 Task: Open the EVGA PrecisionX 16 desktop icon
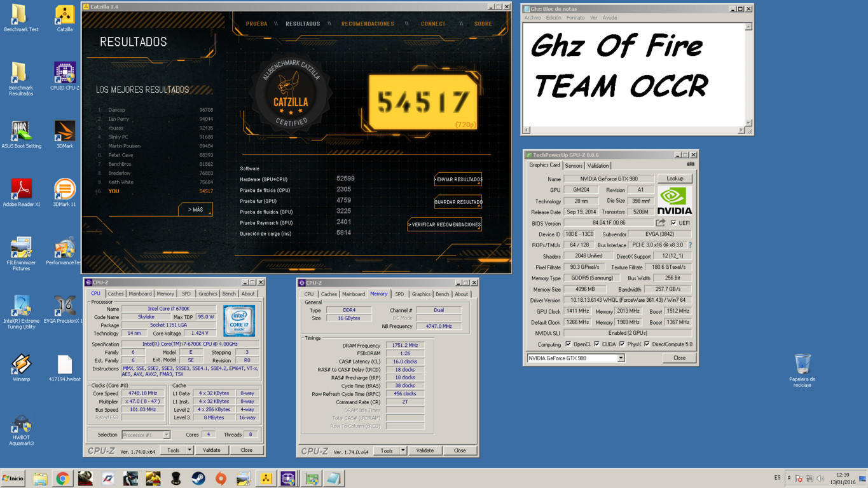click(x=64, y=309)
